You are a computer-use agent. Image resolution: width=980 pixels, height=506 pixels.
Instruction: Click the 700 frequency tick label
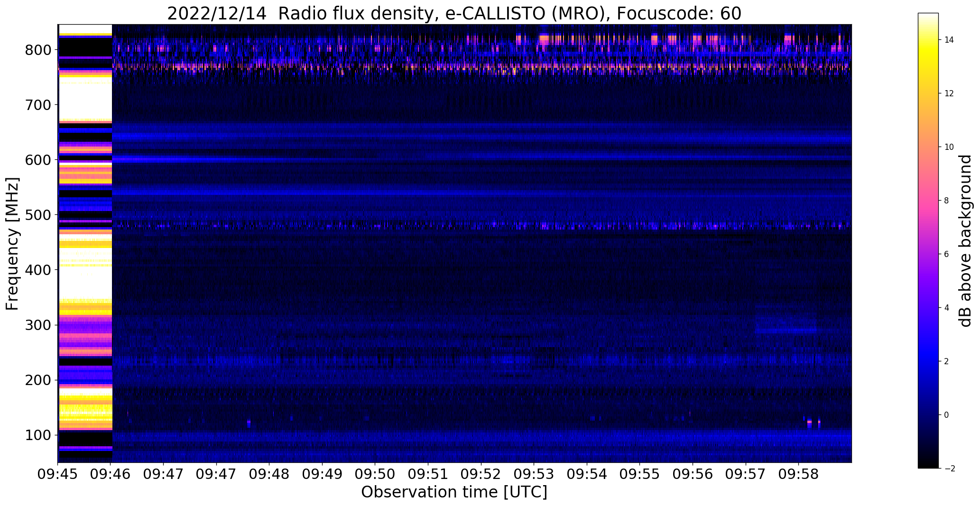(38, 105)
